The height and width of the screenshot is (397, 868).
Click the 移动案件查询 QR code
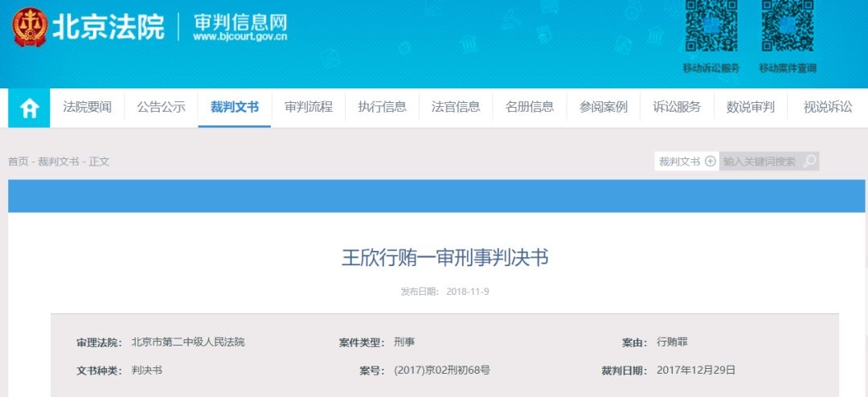[787, 27]
